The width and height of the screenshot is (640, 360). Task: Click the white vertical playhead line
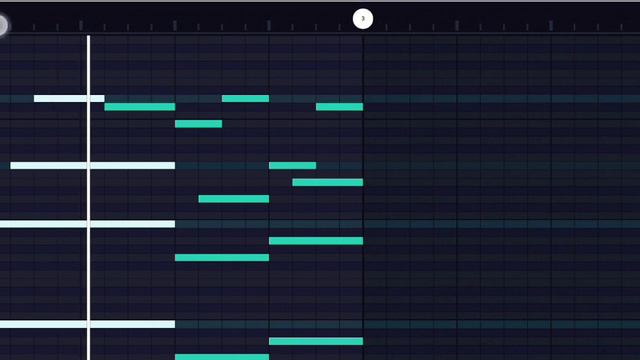pos(88,198)
